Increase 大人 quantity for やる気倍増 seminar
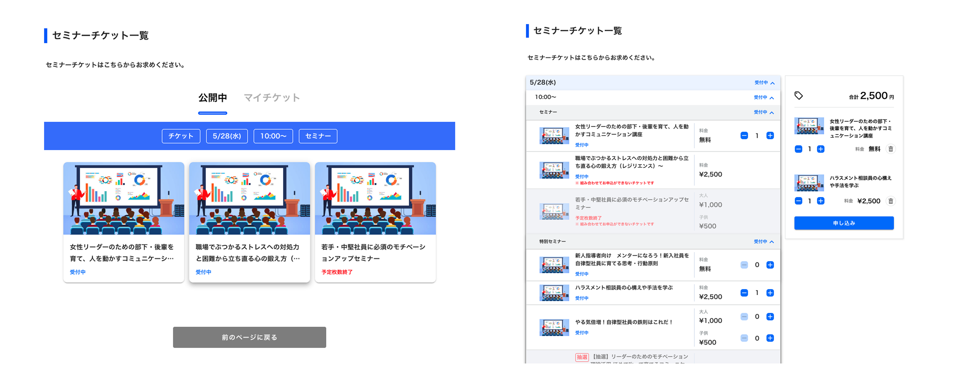The image size is (980, 374). point(770,317)
